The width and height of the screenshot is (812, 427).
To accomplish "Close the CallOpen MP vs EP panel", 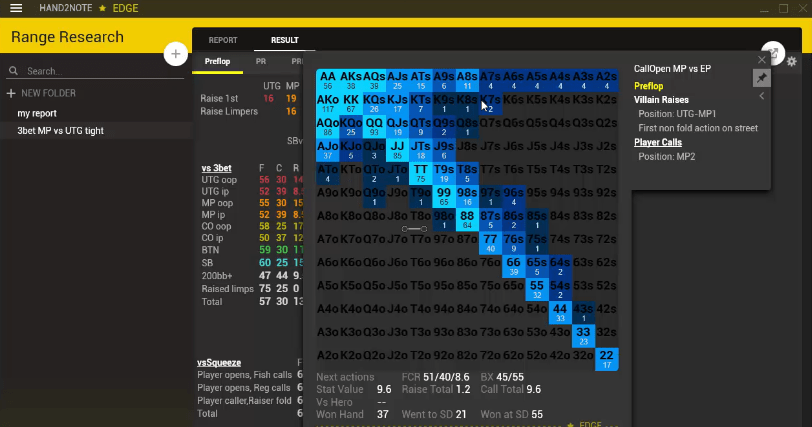I will click(x=761, y=60).
